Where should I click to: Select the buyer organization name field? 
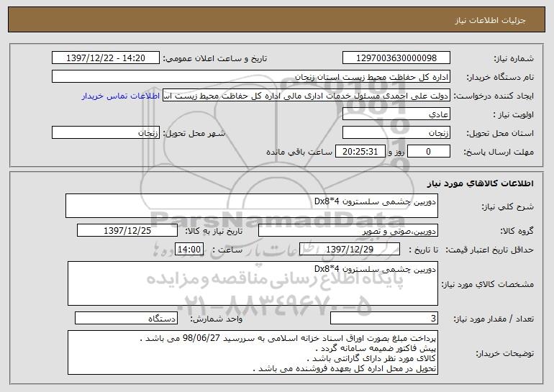pos(251,76)
